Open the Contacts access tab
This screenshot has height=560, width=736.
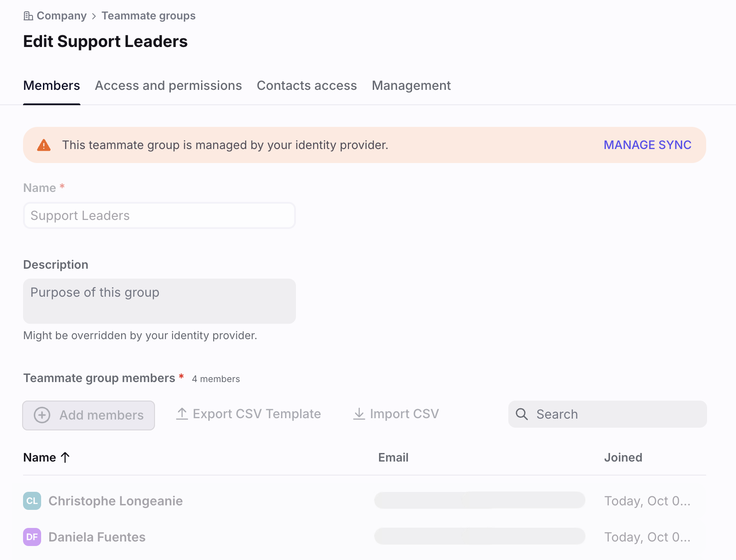point(307,86)
